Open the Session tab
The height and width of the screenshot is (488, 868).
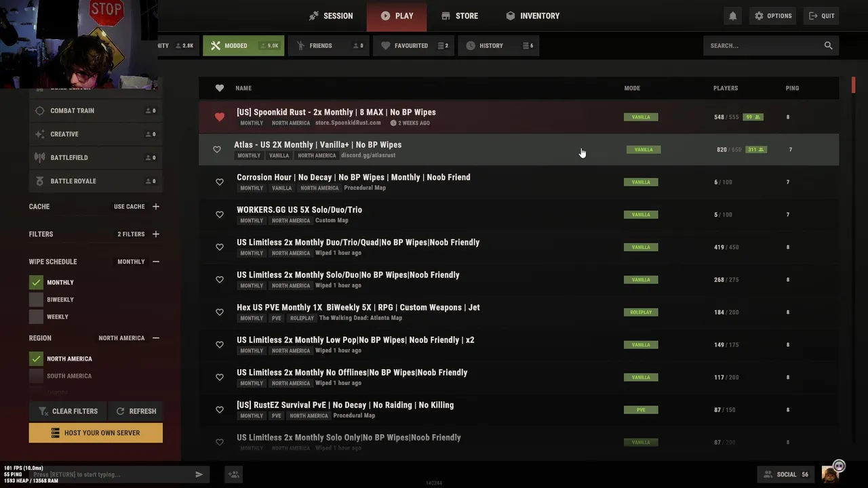[330, 16]
